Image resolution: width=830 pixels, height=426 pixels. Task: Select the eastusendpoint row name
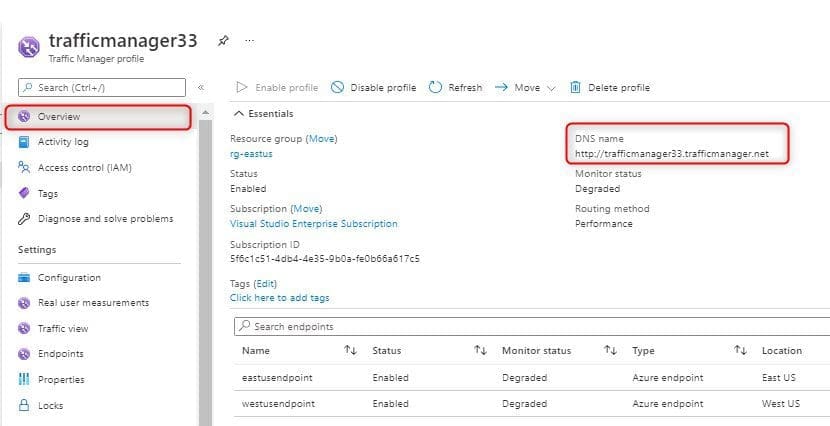[x=277, y=378]
